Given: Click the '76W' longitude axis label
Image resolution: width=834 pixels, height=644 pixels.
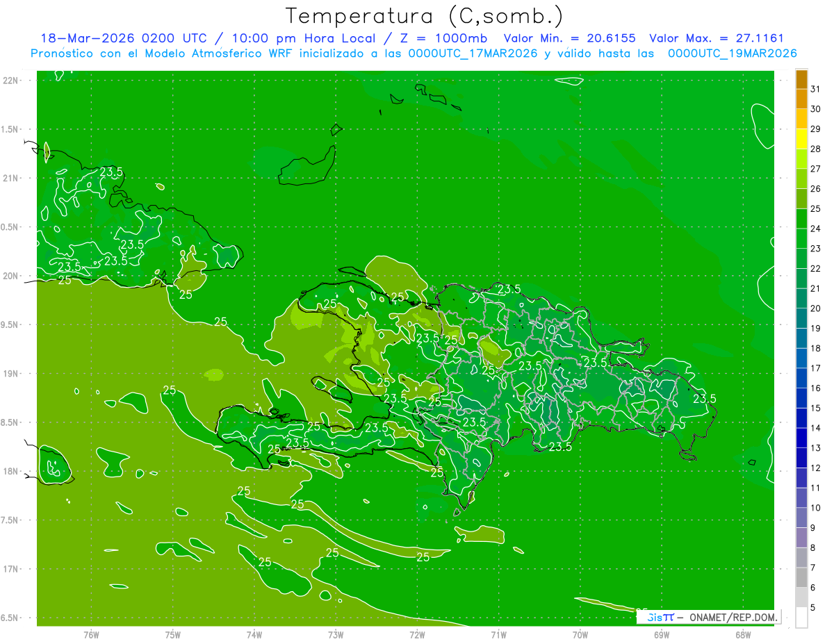Looking at the screenshot, I should pyautogui.click(x=91, y=634).
